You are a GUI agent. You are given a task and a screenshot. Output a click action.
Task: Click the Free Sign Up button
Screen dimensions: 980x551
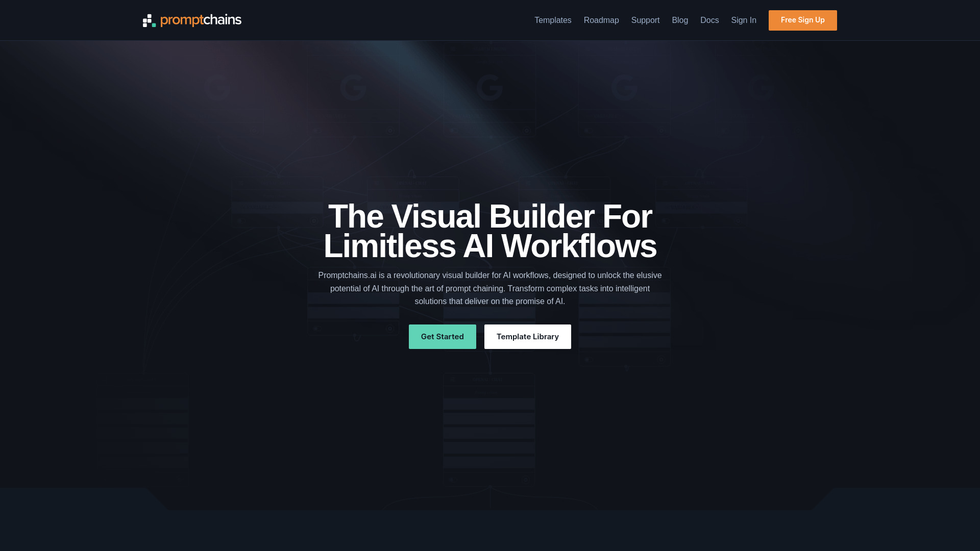[802, 20]
